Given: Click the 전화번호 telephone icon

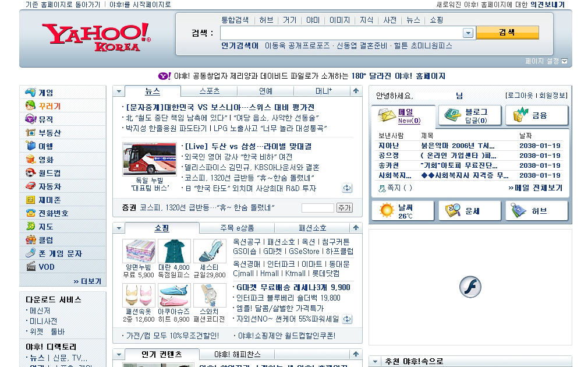Looking at the screenshot, I should pyautogui.click(x=30, y=213).
